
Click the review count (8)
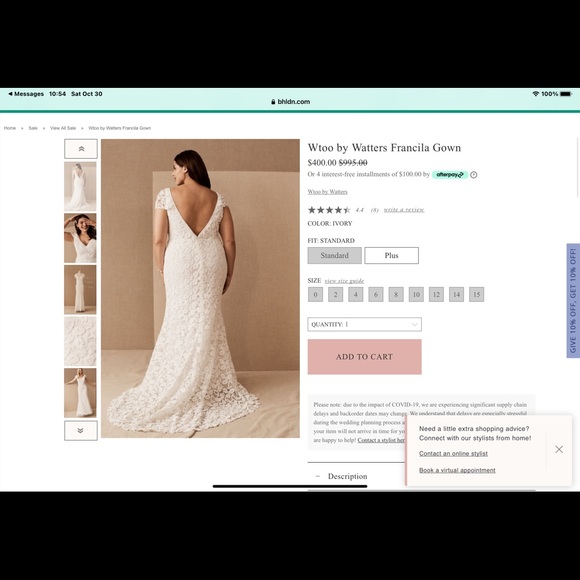pos(375,210)
